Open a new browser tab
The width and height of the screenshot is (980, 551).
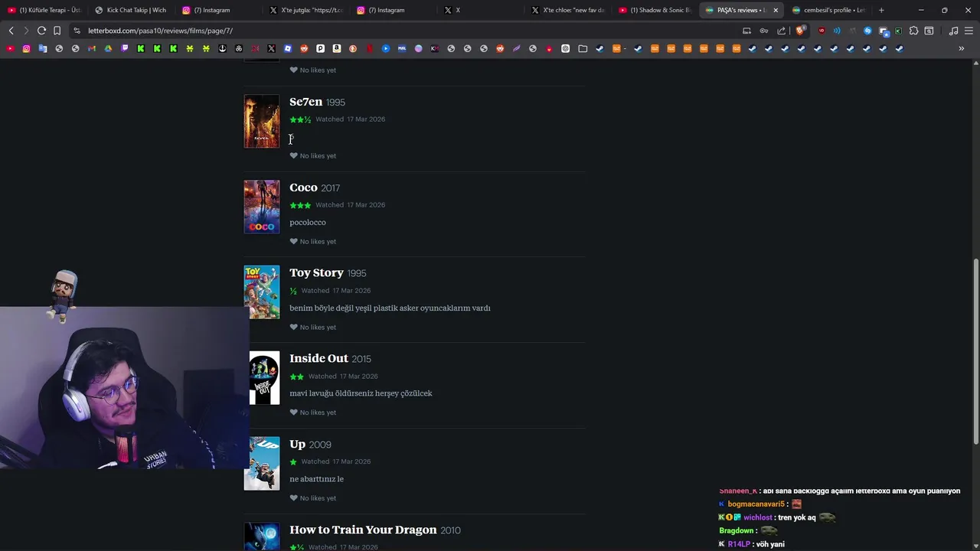click(x=881, y=10)
